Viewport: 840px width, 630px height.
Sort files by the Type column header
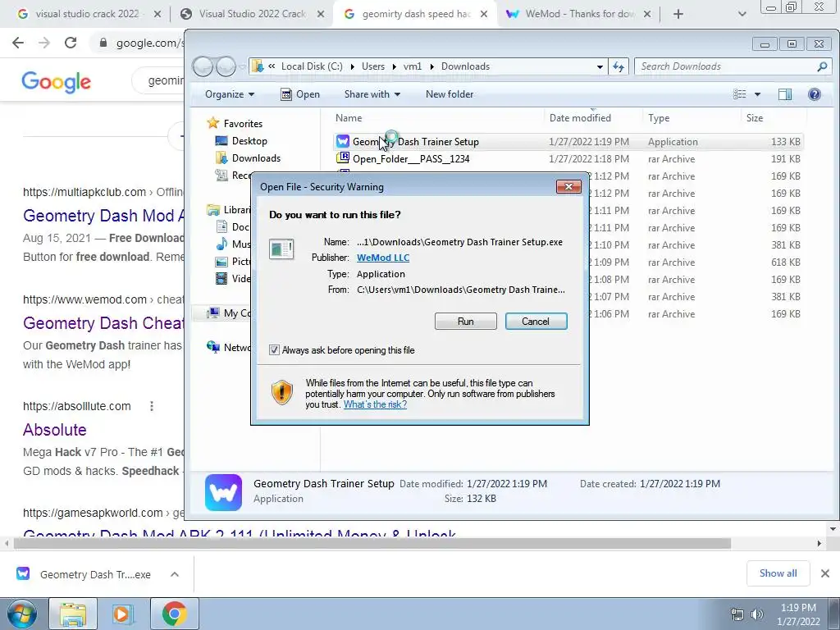click(659, 118)
